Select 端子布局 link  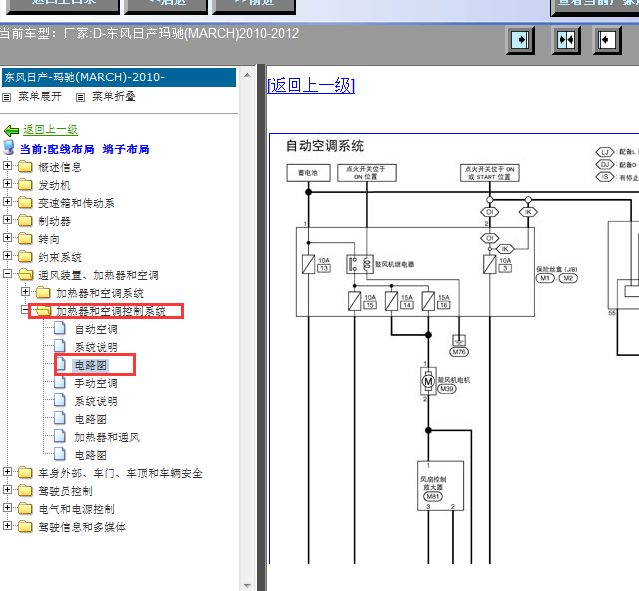(x=126, y=149)
